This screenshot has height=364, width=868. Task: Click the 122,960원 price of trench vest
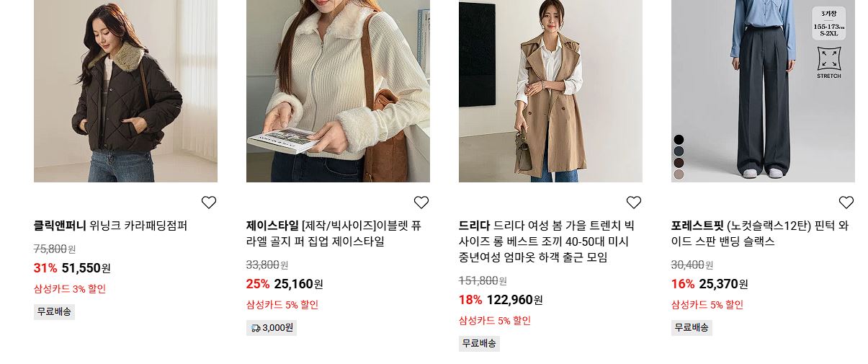tap(514, 300)
